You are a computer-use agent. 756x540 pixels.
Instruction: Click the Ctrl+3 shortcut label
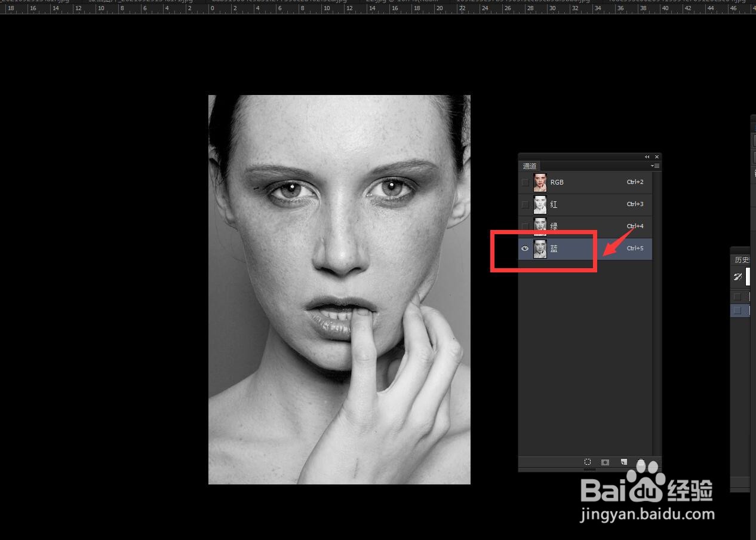coord(635,204)
